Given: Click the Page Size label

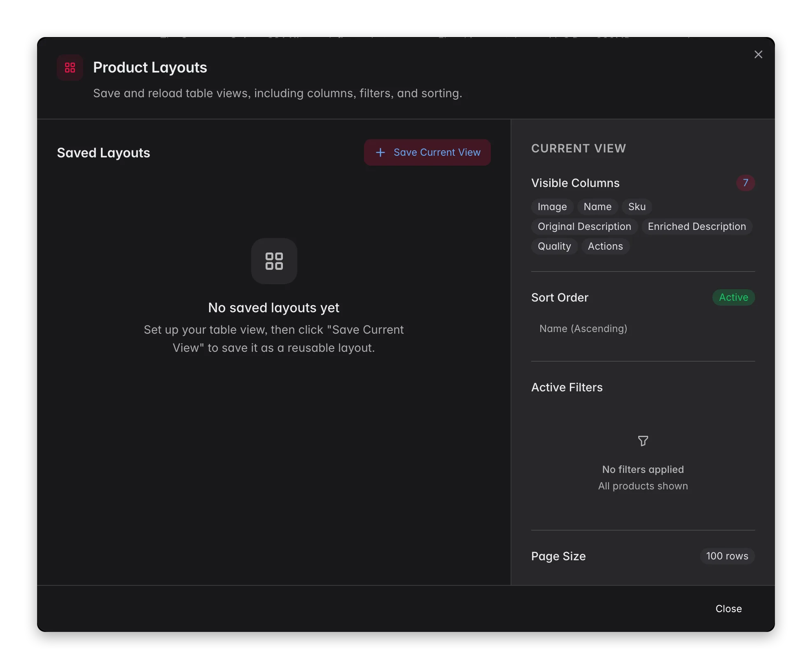Looking at the screenshot, I should click(558, 556).
